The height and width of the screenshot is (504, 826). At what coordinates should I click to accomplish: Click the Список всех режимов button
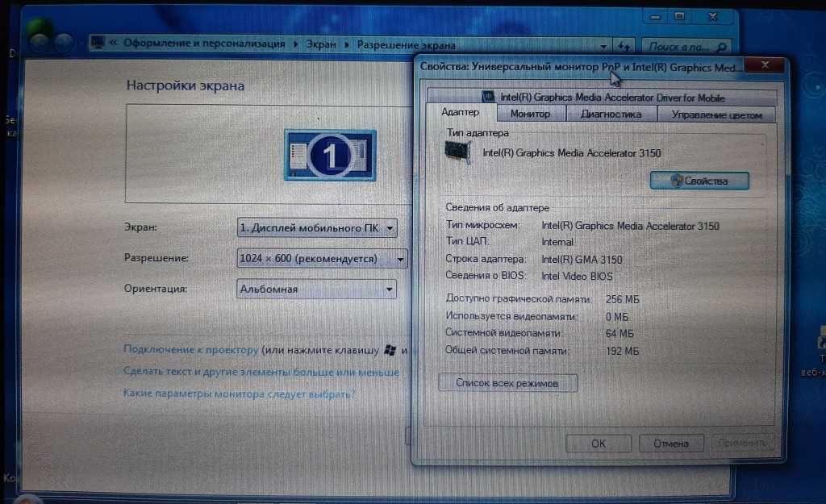pos(507,383)
